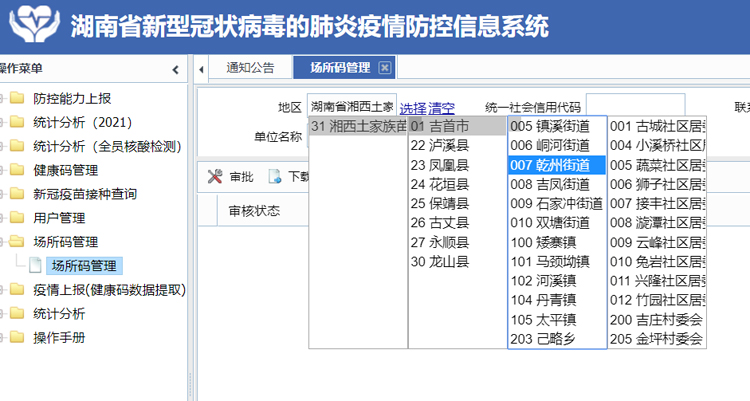The height and width of the screenshot is (401, 750).
Task: Select 007 接丰社区
Action: (x=657, y=203)
